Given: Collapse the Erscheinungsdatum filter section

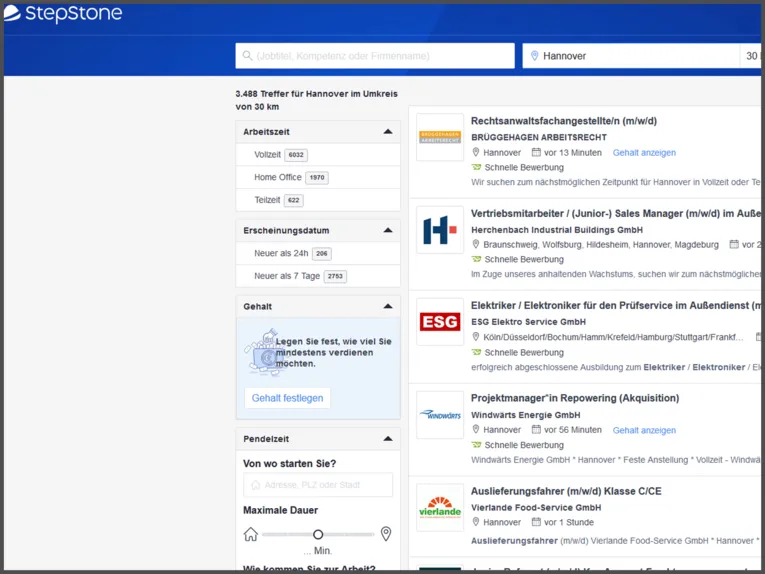Looking at the screenshot, I should point(388,230).
